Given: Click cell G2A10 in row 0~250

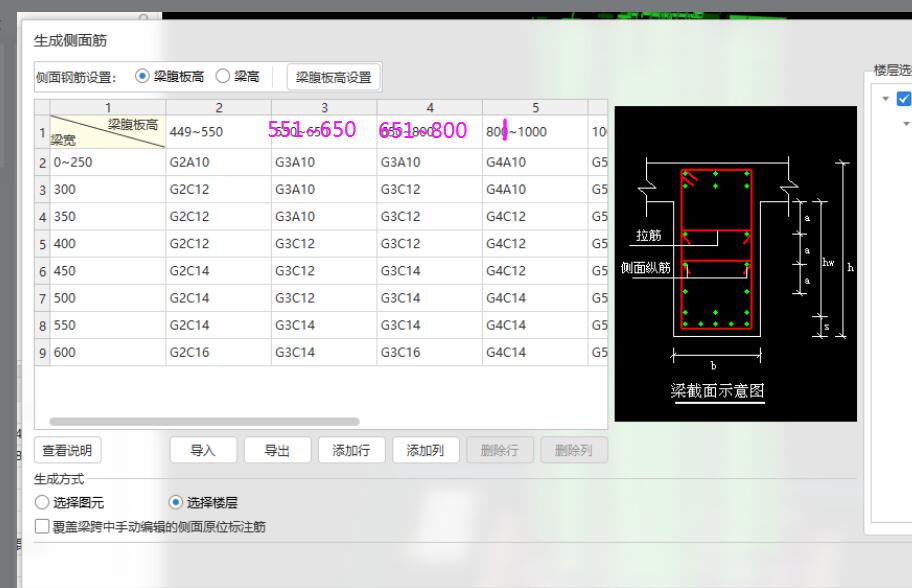Looking at the screenshot, I should coord(219,162).
